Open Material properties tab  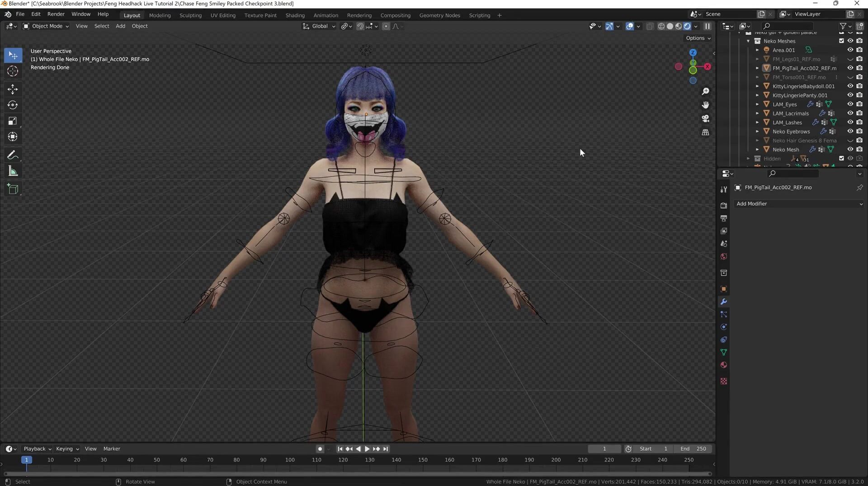(x=724, y=365)
